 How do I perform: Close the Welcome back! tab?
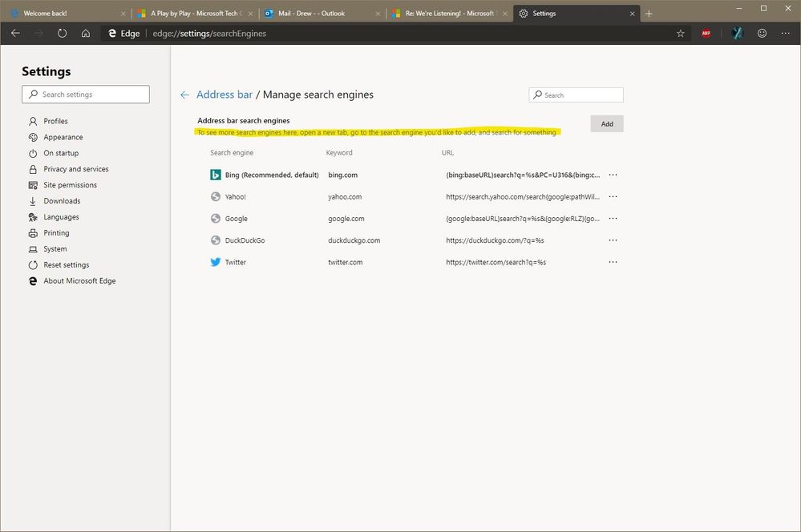[123, 14]
